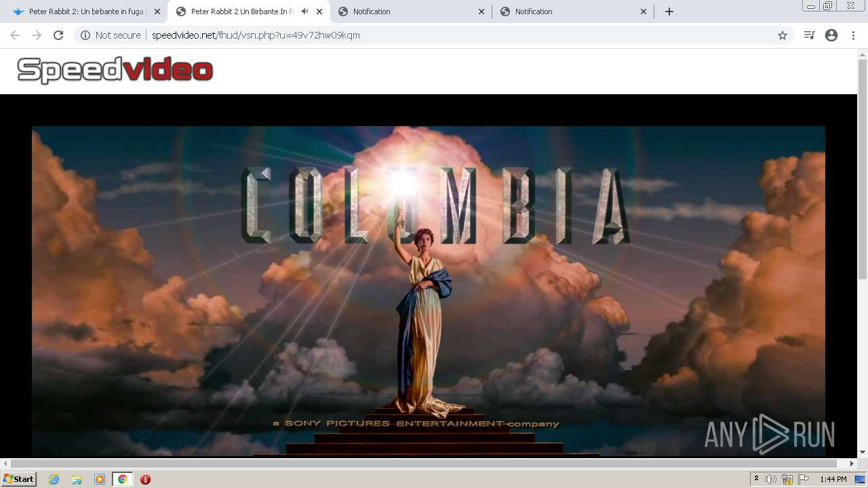Open the Chrome three-dot menu
The height and width of the screenshot is (488, 868).
point(853,35)
